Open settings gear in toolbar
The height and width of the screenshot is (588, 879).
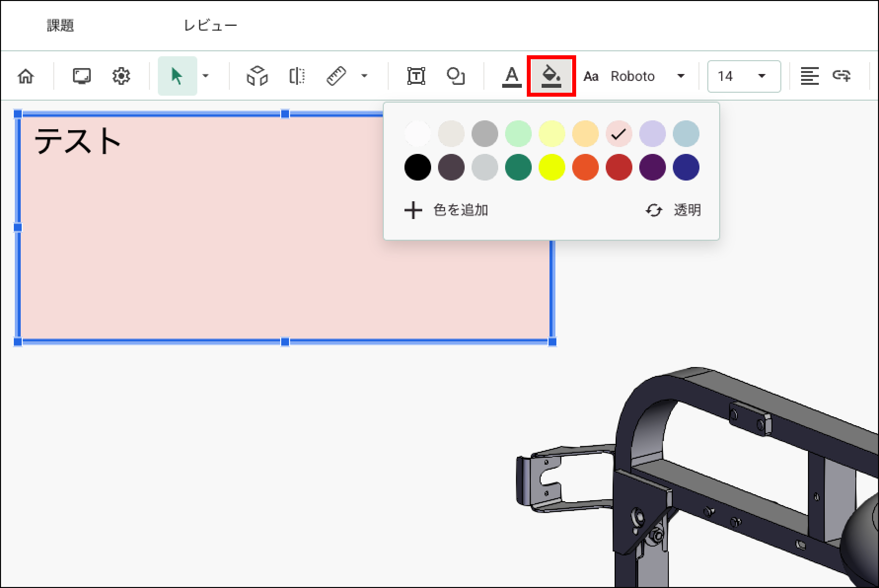pos(121,76)
